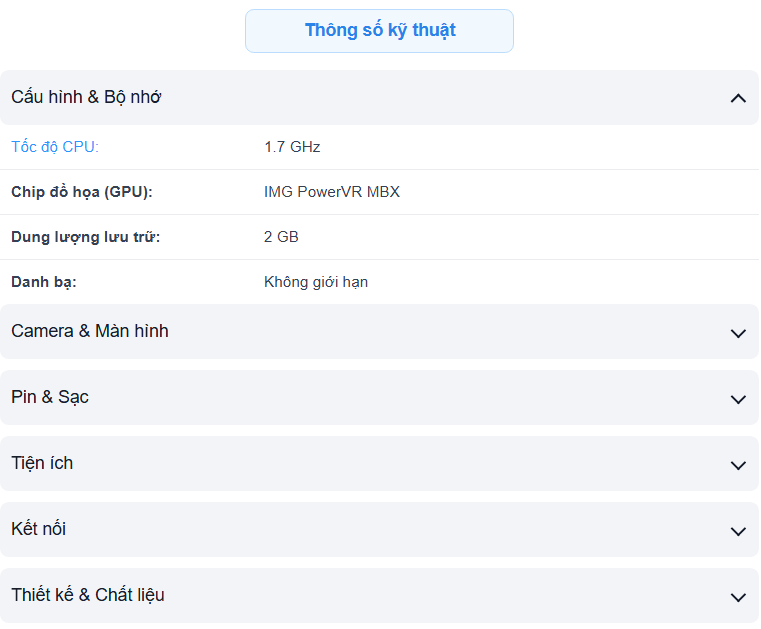Image resolution: width=761 pixels, height=629 pixels.
Task: Click the Tiện ích section title
Action: click(42, 463)
